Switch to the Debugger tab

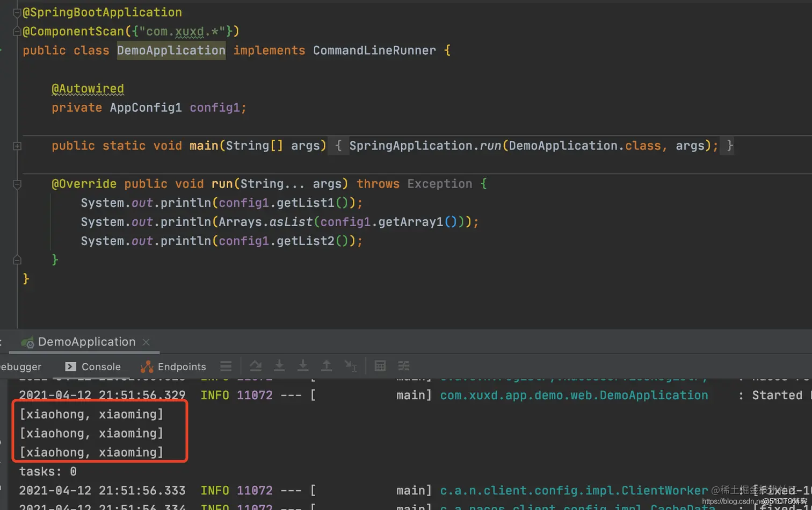(x=20, y=367)
